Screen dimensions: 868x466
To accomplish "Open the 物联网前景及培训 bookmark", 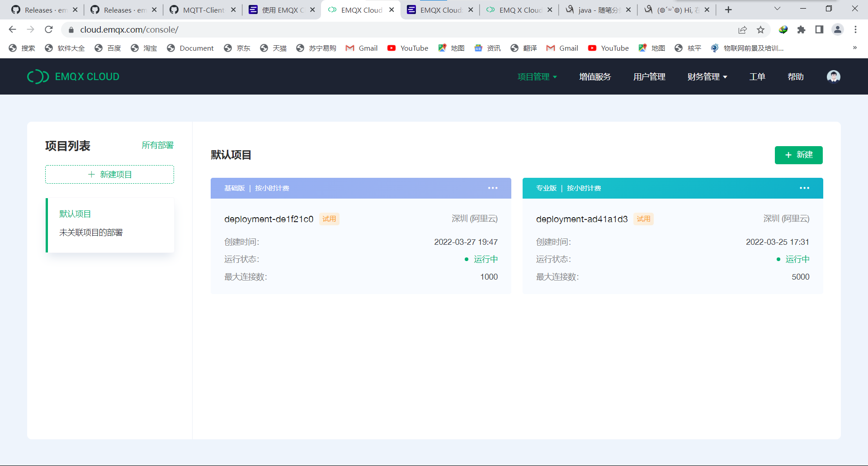I will click(747, 48).
